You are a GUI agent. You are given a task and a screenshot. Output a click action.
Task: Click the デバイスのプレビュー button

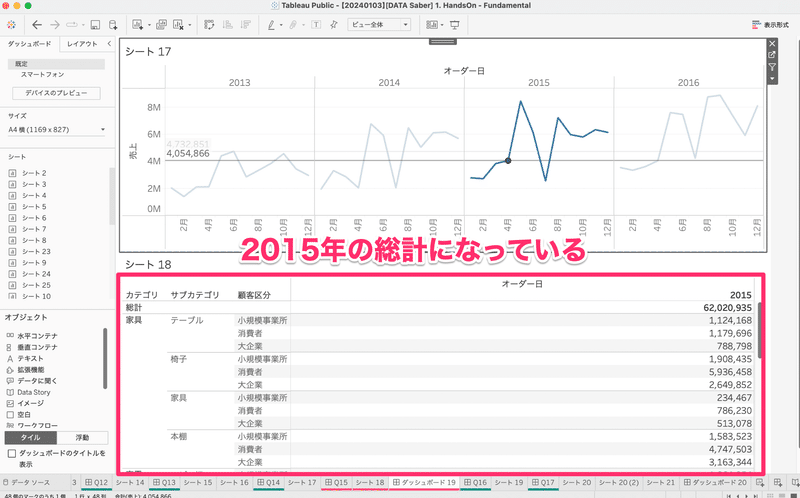[x=56, y=93]
